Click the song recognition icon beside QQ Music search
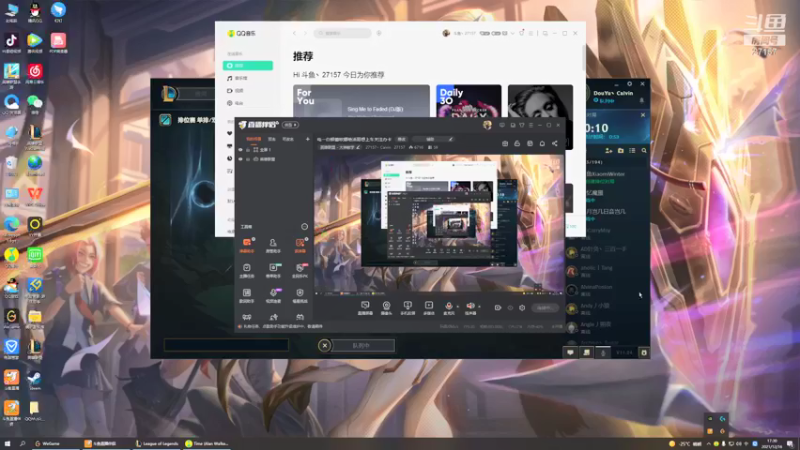 point(379,33)
